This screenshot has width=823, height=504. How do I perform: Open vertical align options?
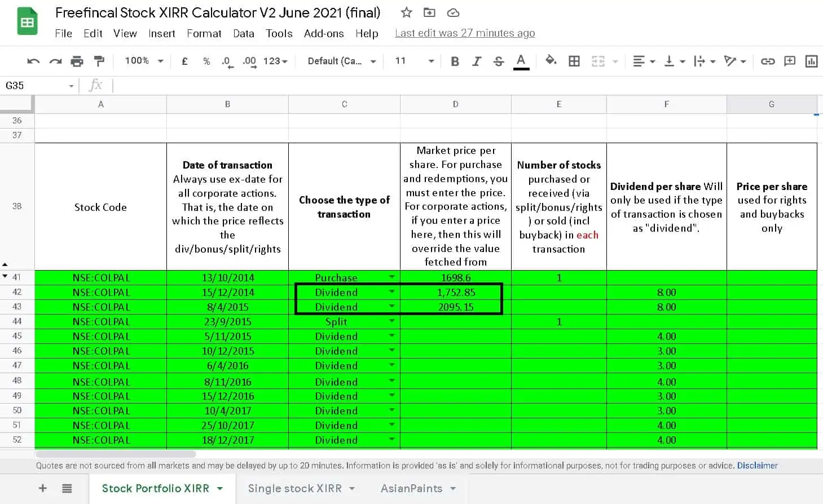point(674,61)
